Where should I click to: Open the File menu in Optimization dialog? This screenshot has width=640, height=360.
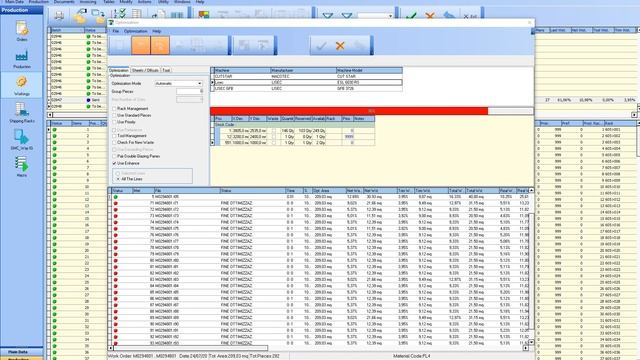point(116,31)
